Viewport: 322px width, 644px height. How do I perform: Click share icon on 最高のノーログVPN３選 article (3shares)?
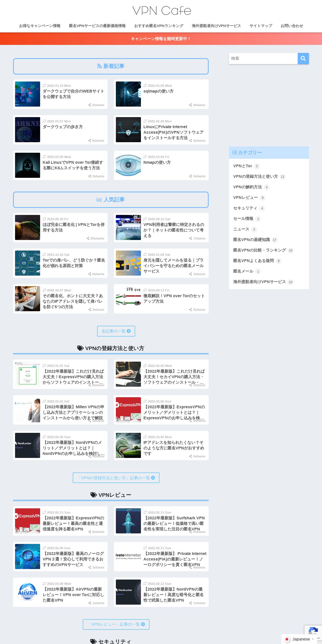(x=90, y=568)
